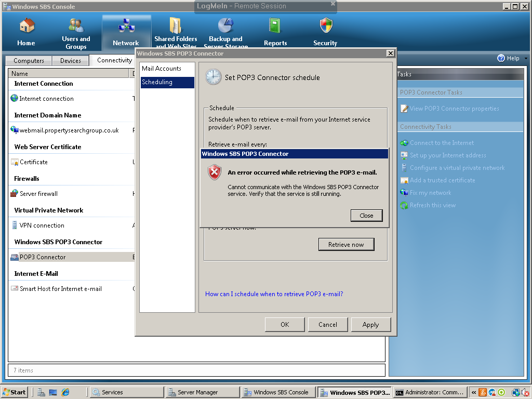The height and width of the screenshot is (399, 532).
Task: Select the Server firewall list row
Action: pyautogui.click(x=72, y=193)
